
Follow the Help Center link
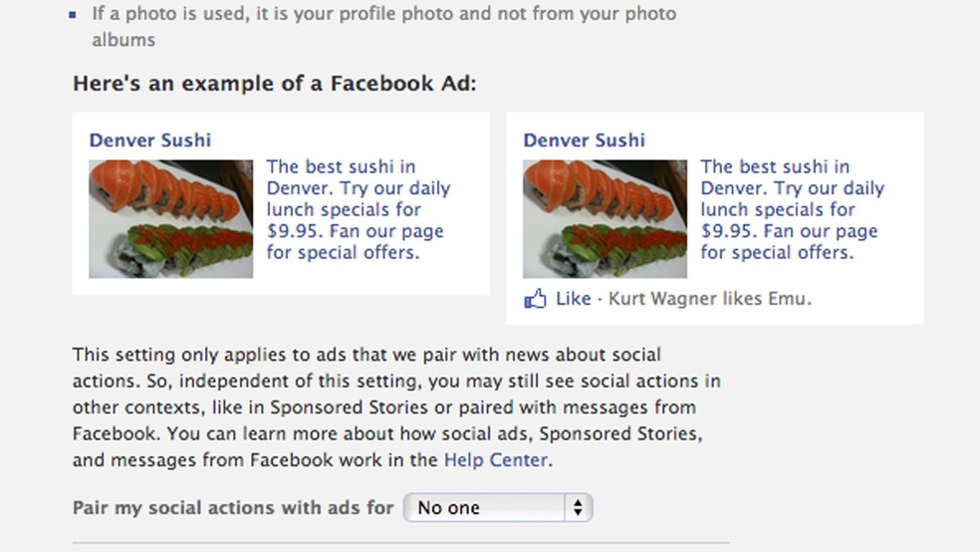click(495, 460)
